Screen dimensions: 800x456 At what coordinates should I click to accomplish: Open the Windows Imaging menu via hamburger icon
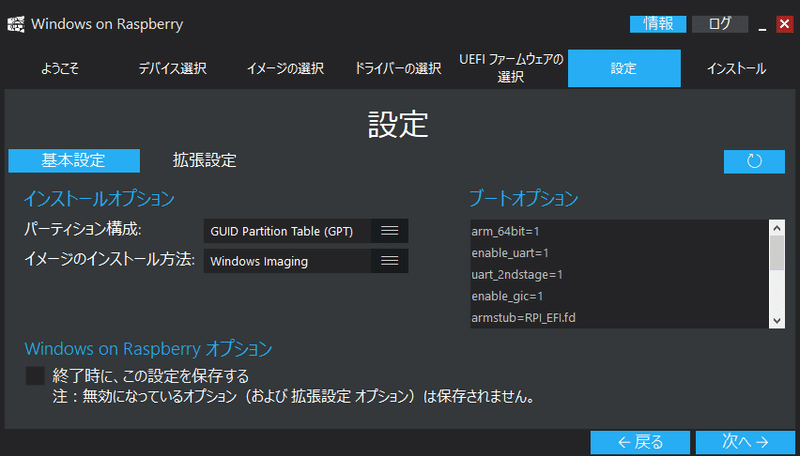pyautogui.click(x=389, y=261)
